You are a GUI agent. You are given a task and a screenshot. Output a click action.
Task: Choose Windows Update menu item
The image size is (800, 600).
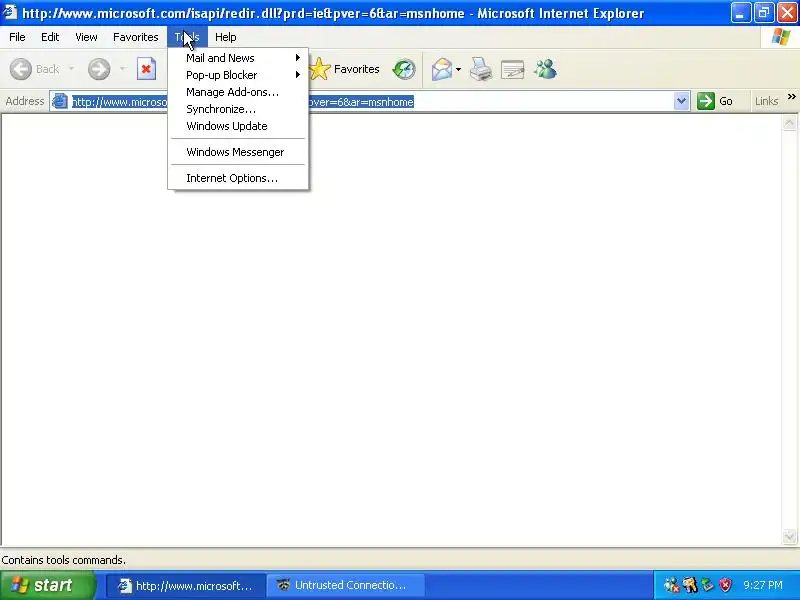tap(238, 126)
